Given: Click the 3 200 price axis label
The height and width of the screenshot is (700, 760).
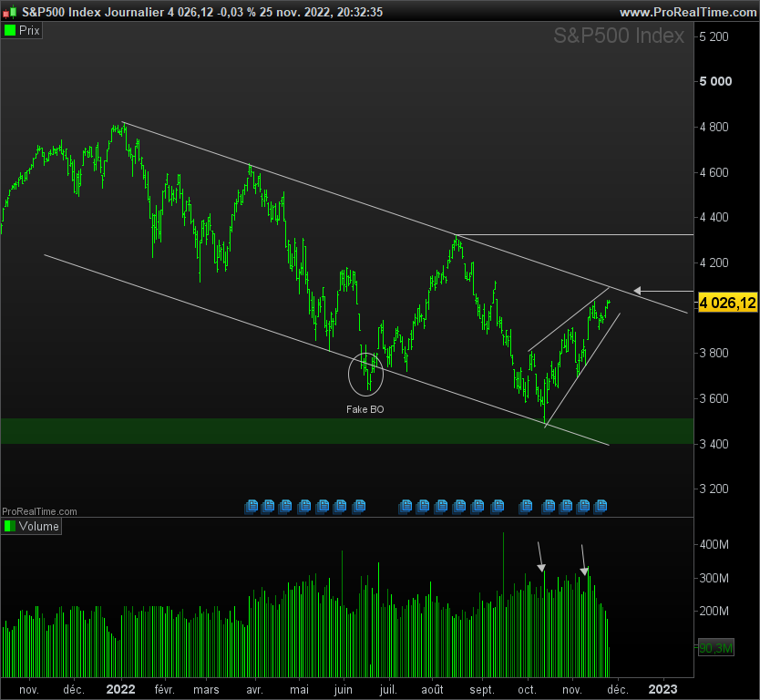Looking at the screenshot, I should point(714,489).
